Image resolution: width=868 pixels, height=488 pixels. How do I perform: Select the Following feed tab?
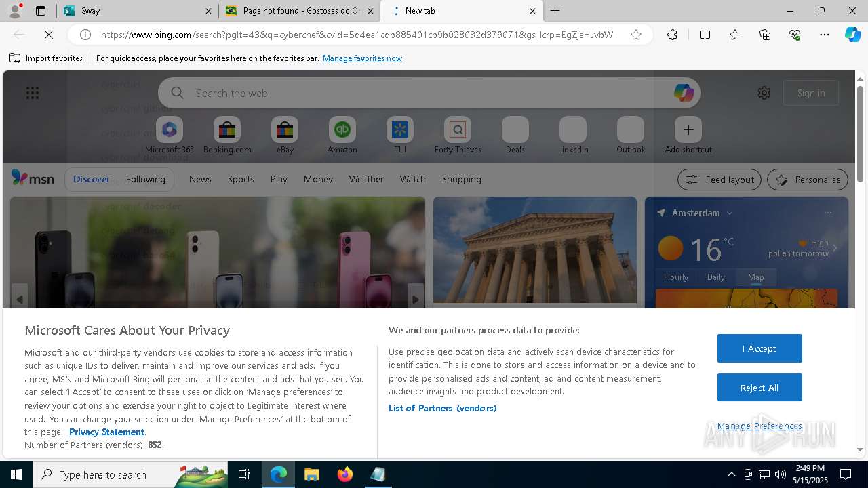pyautogui.click(x=145, y=179)
